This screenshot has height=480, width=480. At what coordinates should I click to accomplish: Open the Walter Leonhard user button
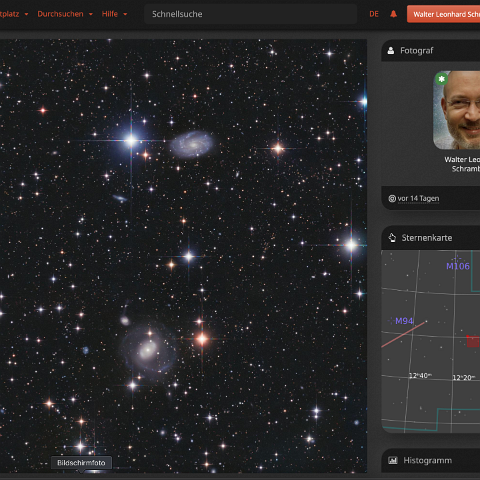(x=443, y=14)
